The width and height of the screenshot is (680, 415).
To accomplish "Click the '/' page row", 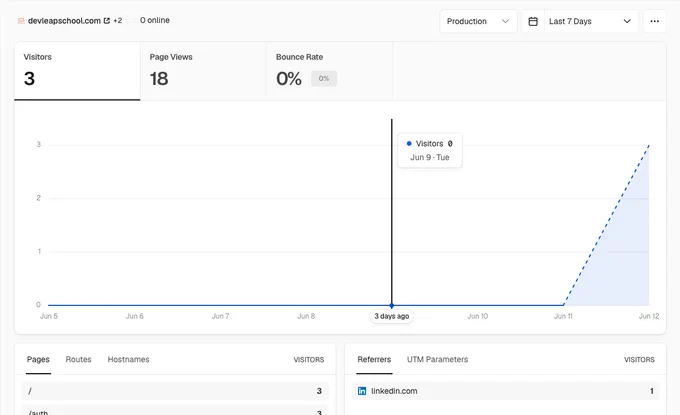I will coord(175,391).
